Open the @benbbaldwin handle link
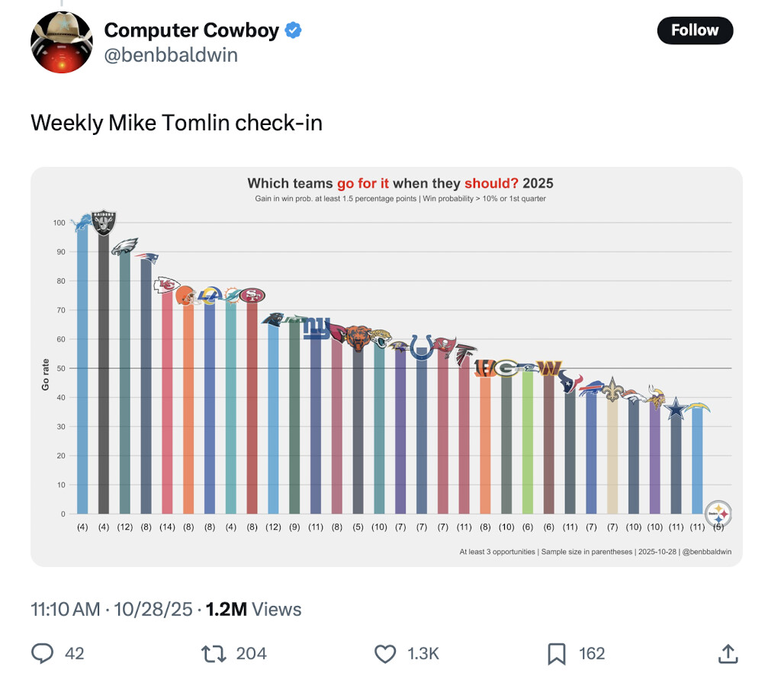784x686 pixels. click(171, 56)
